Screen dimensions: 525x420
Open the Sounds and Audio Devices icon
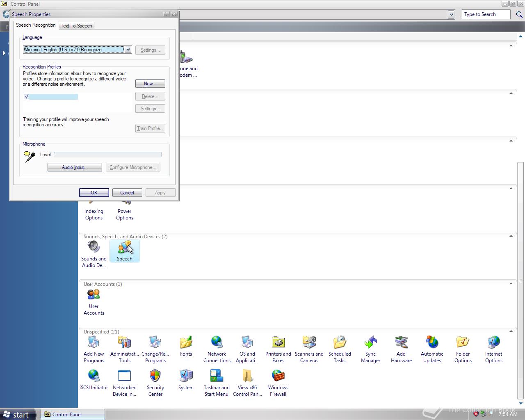(x=94, y=254)
